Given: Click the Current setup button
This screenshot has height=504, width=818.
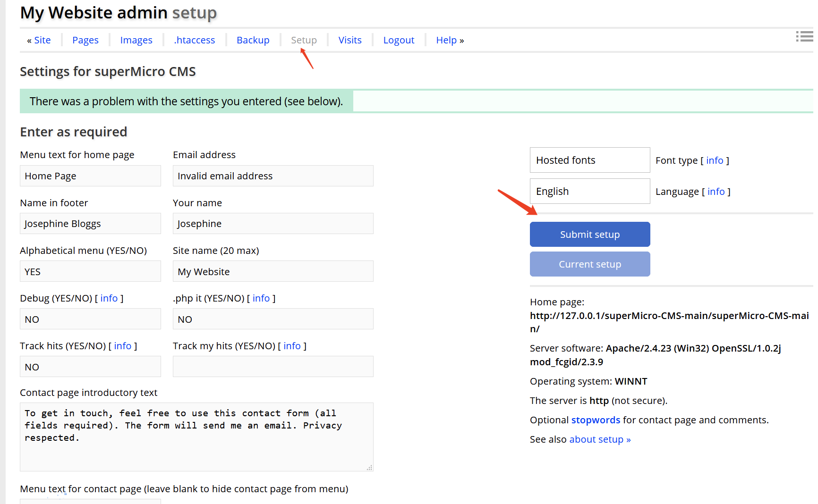Looking at the screenshot, I should [x=590, y=264].
